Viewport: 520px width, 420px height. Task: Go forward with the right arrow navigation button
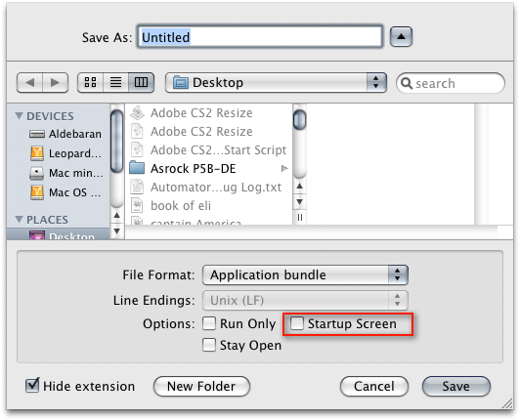tap(55, 82)
